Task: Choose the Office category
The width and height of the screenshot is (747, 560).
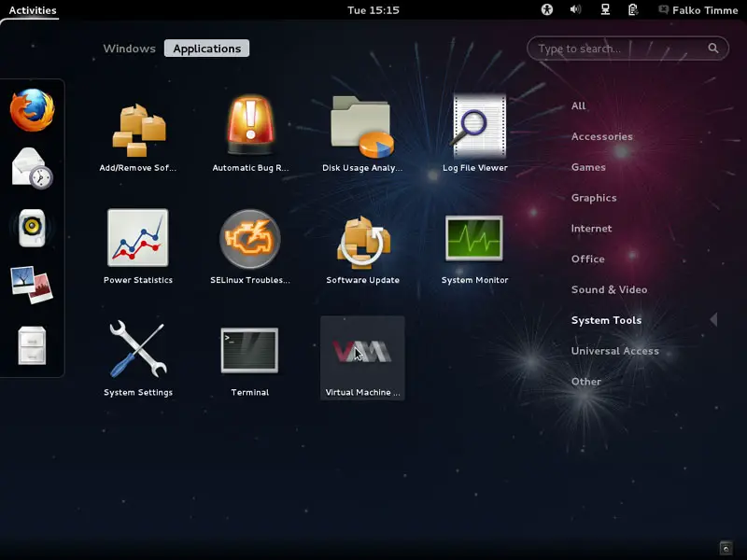Action: tap(588, 259)
